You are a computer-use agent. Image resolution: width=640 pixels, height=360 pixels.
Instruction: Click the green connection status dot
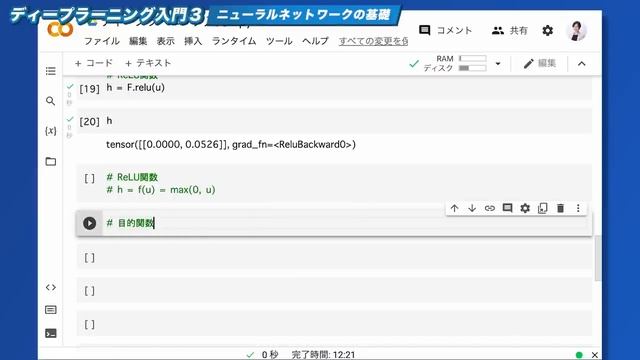pos(579,355)
